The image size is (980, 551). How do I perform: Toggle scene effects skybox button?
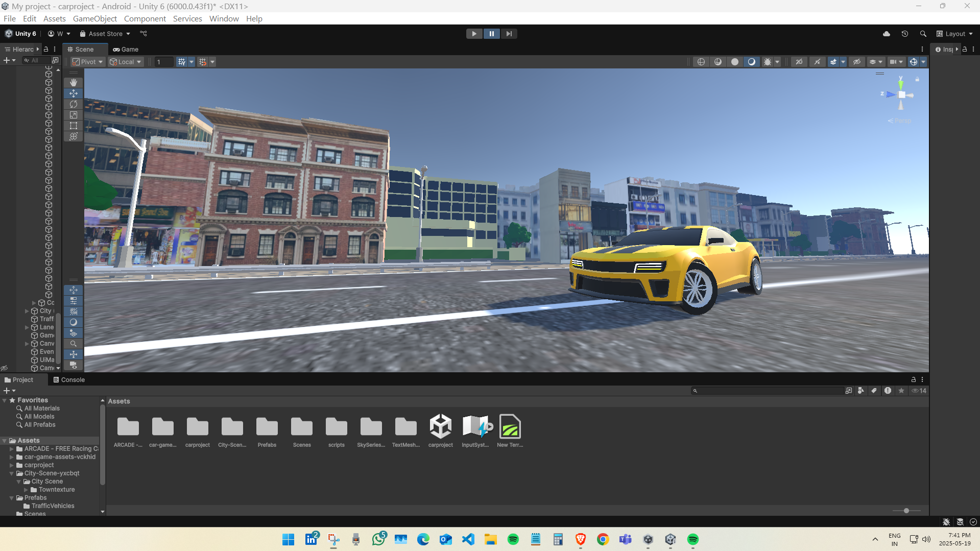833,62
